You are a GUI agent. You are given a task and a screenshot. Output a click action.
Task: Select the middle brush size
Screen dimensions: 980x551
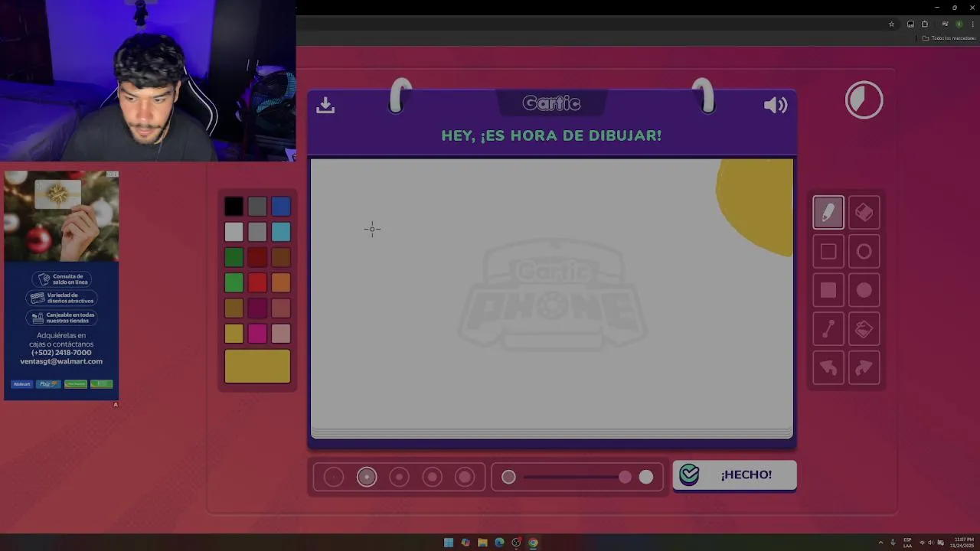[399, 477]
